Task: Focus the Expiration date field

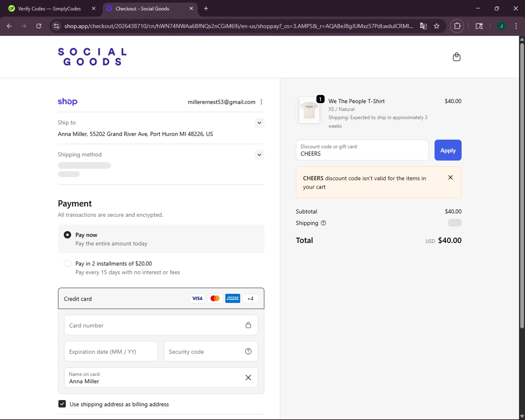Action: [111, 351]
